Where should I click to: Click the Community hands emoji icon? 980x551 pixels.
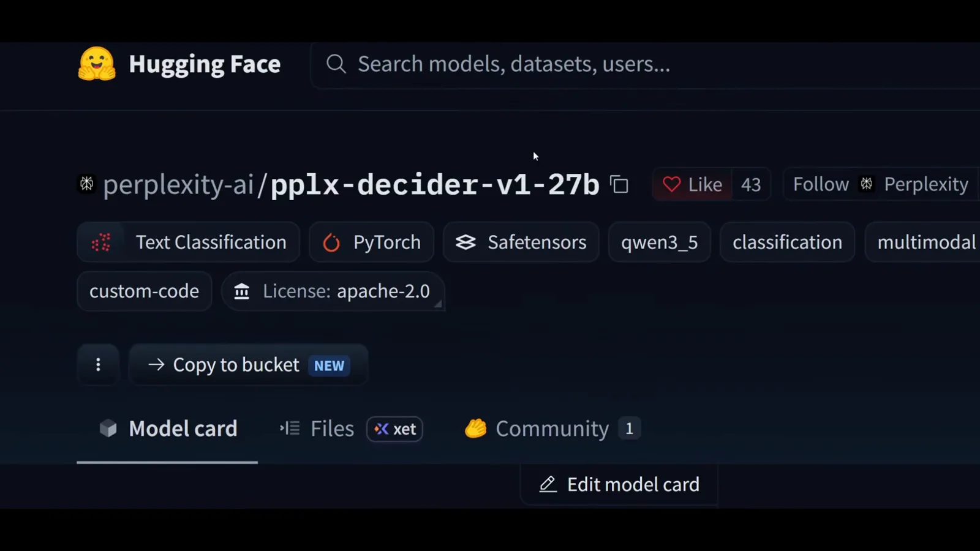click(475, 429)
